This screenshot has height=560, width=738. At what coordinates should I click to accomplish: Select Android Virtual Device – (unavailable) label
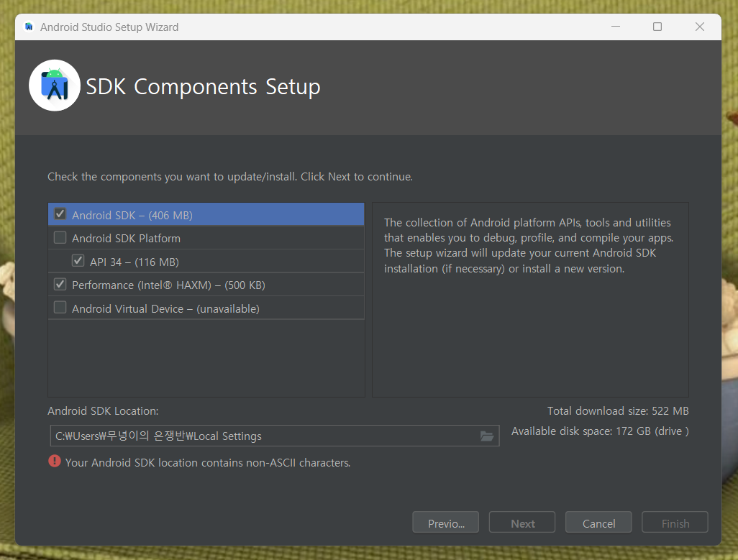(165, 309)
